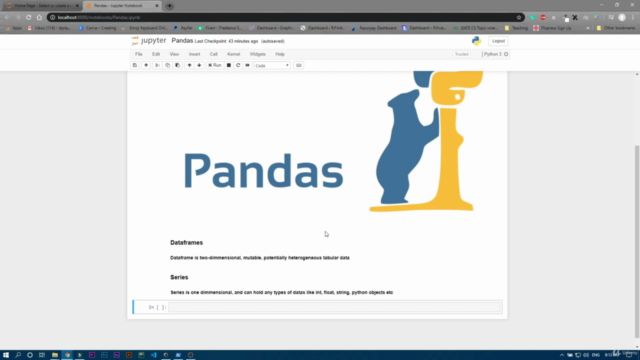This screenshot has width=640, height=360.
Task: Open the Canva bookmark
Action: pyautogui.click(x=97, y=28)
